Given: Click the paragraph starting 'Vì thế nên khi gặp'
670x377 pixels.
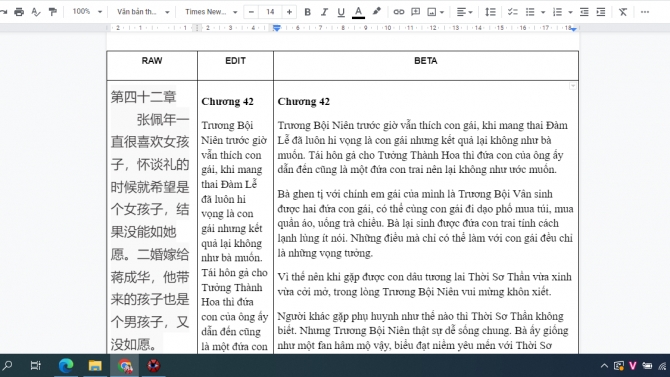Looking at the screenshot, I should point(424,284).
